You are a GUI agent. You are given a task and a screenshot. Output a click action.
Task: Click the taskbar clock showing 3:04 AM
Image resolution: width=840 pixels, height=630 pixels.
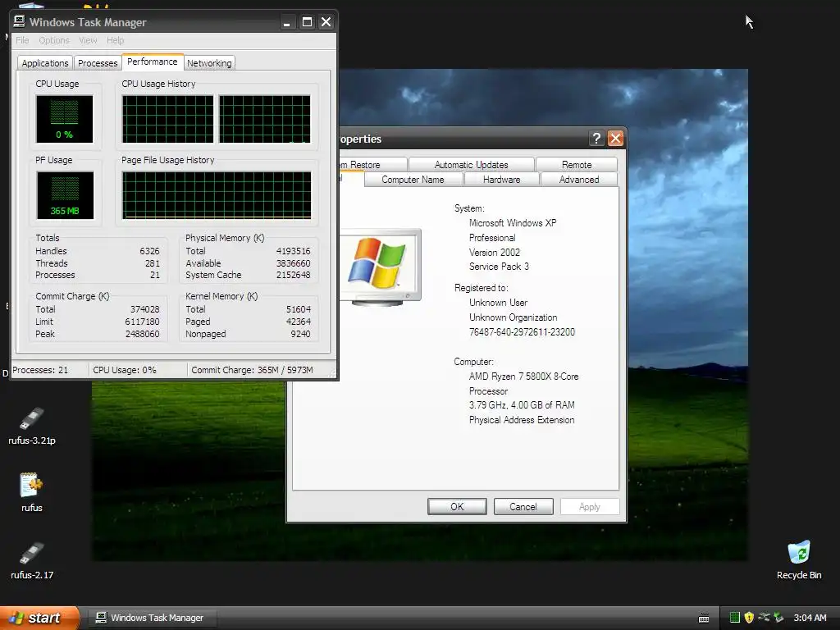[810, 618]
